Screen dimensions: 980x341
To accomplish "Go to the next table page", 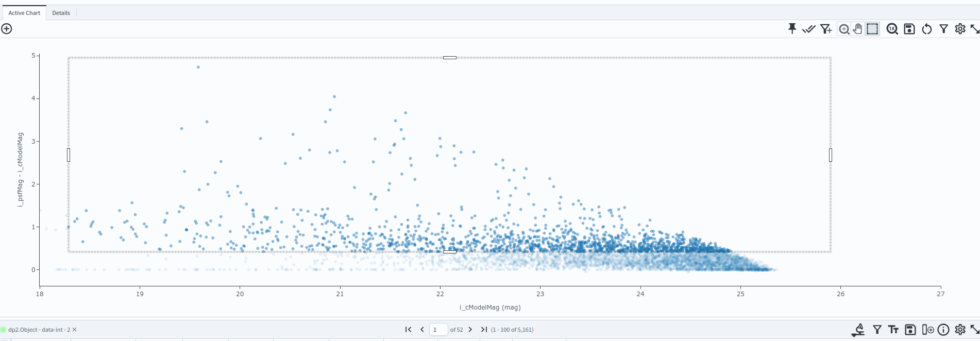I will (x=470, y=330).
